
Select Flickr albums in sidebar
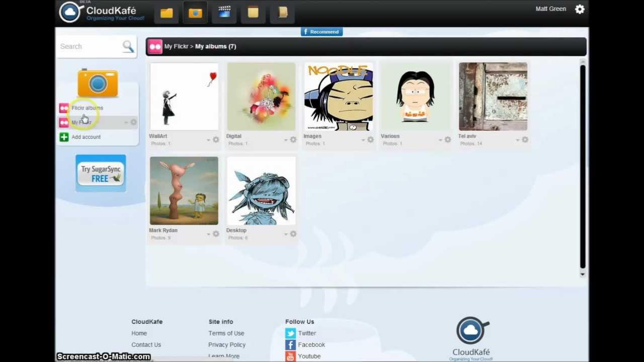click(87, 108)
